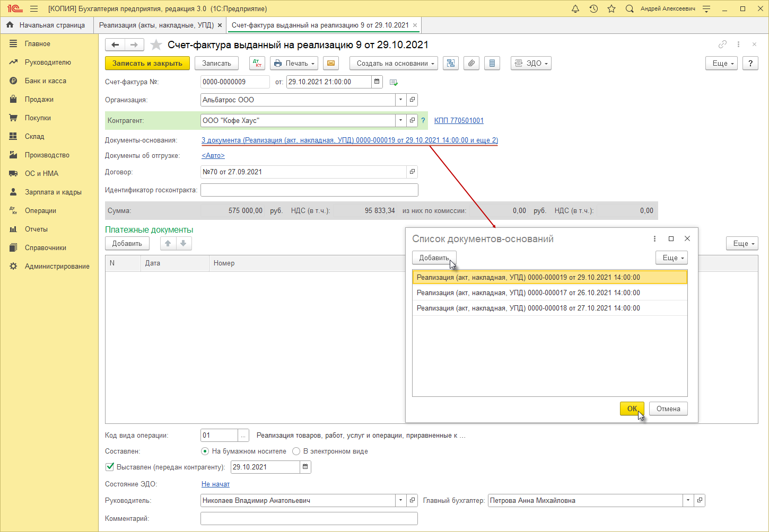Viewport: 769px width, 532px height.
Task: Open top toolbar Еще menu
Action: pos(721,63)
